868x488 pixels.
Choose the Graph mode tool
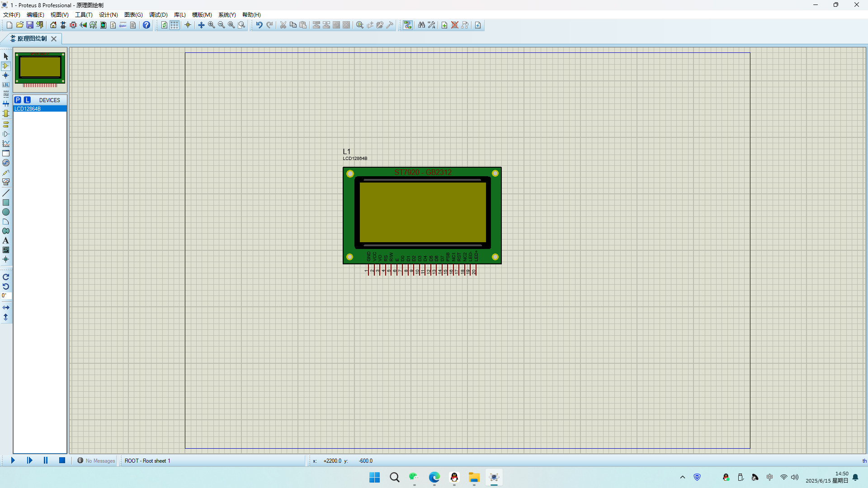point(6,144)
